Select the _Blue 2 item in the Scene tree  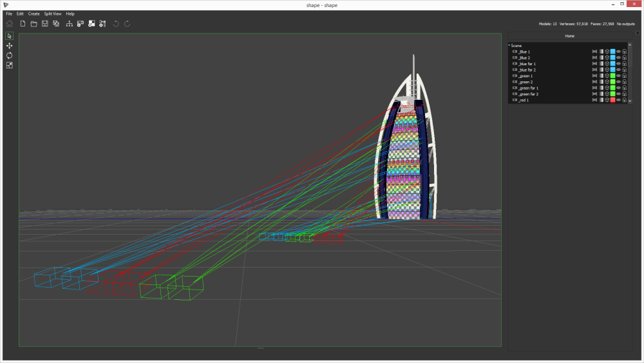click(524, 58)
